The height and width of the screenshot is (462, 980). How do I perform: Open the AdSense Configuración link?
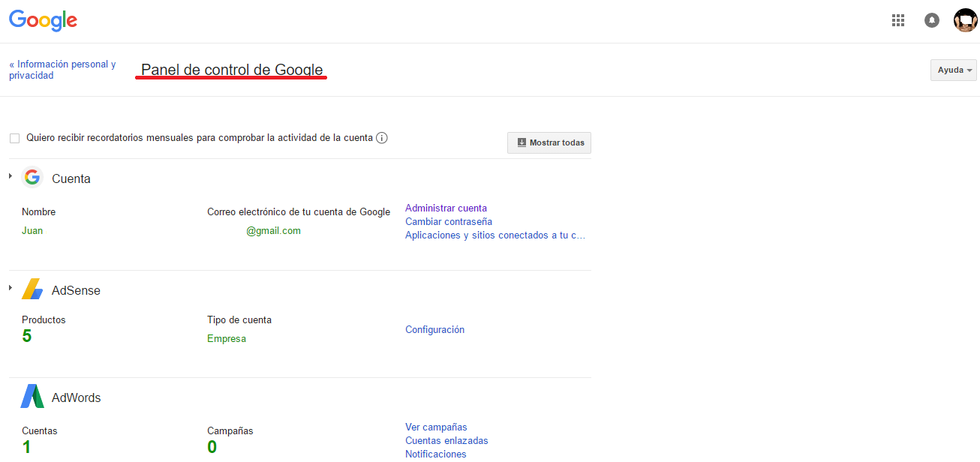(x=434, y=330)
